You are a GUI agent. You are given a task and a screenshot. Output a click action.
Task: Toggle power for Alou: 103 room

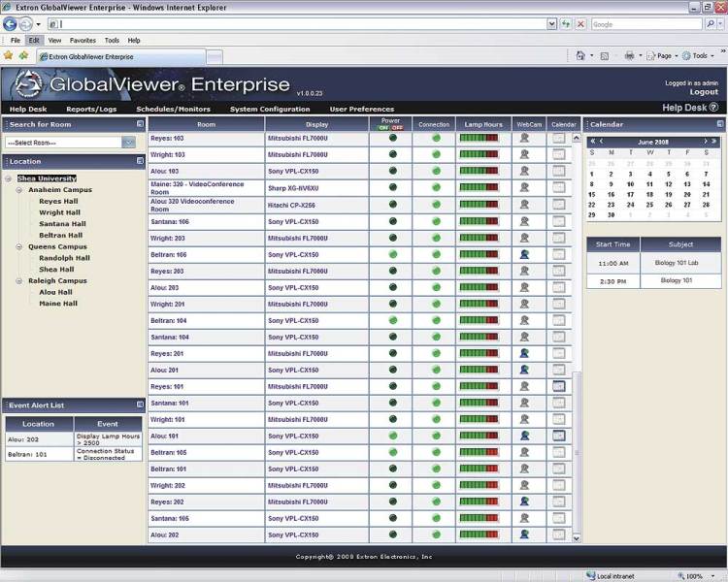[393, 171]
